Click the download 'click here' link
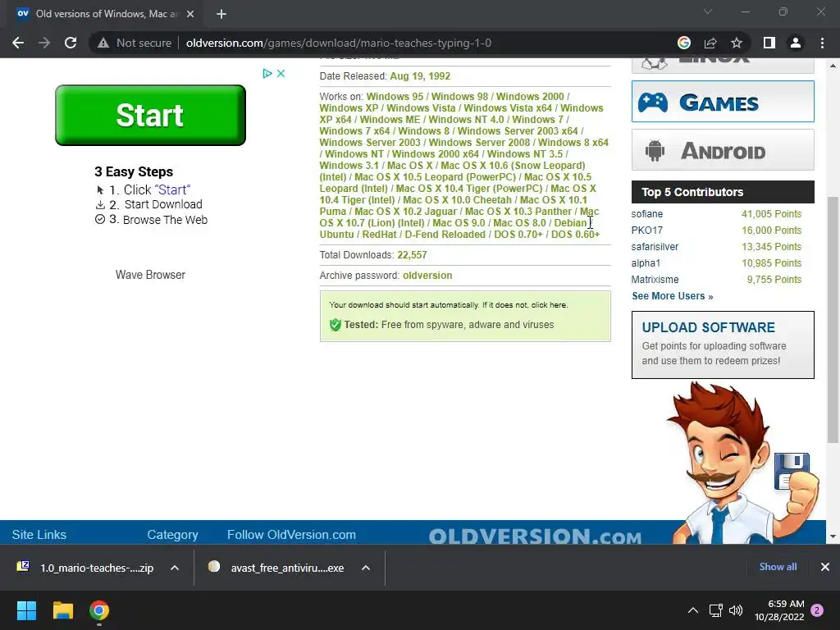Screen dimensions: 840x630 [x=549, y=305]
